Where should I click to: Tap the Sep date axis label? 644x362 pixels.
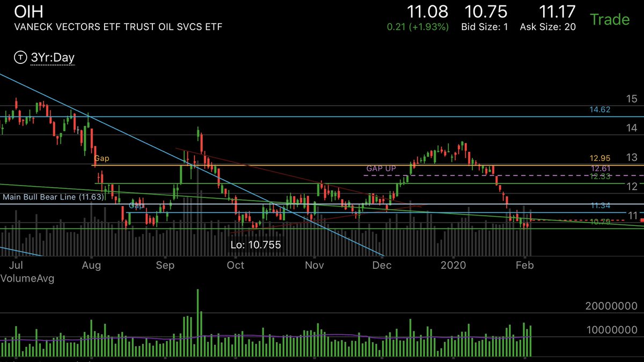(x=165, y=265)
